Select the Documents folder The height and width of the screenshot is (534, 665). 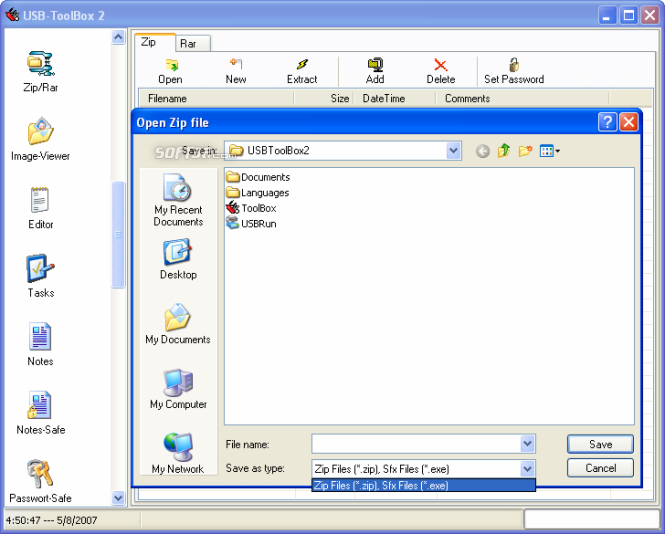click(x=258, y=177)
